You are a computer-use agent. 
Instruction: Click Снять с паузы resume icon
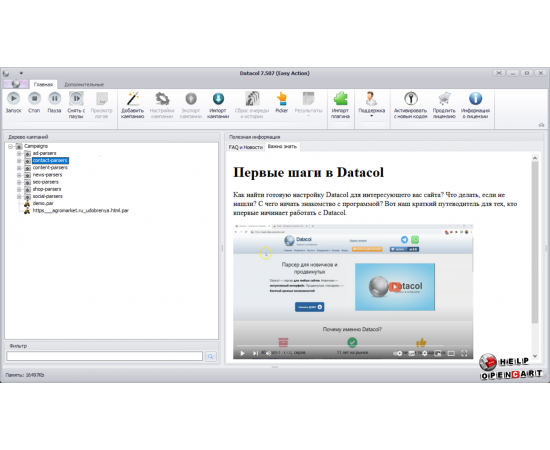click(x=76, y=98)
